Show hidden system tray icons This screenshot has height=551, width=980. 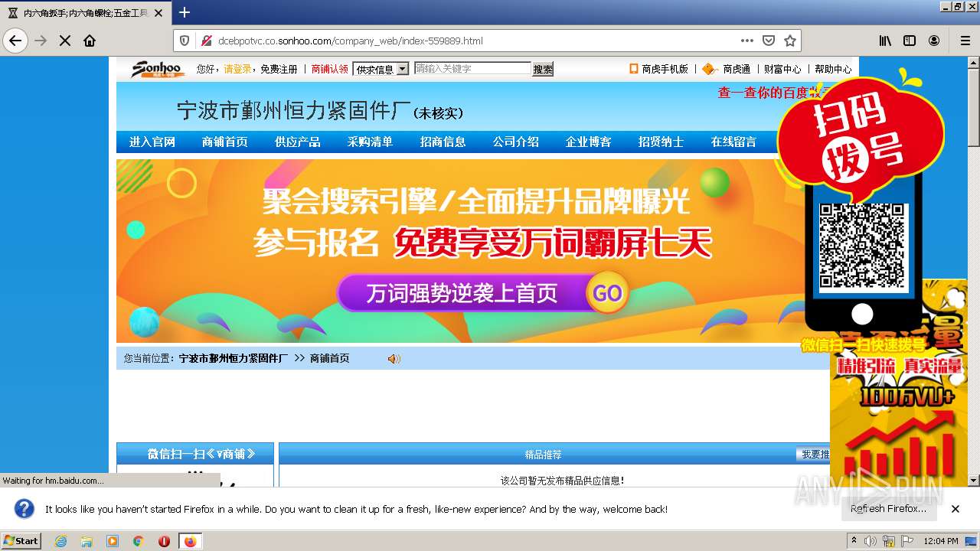coord(854,541)
